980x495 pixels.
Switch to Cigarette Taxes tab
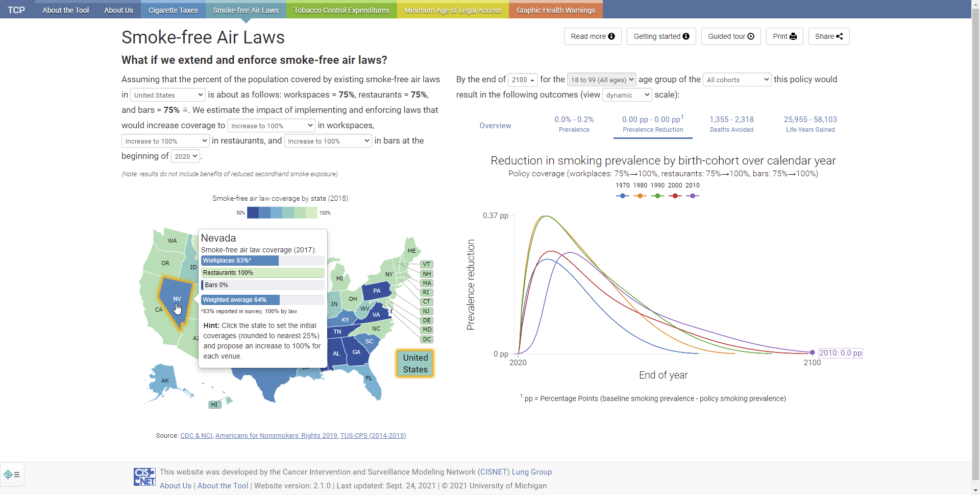(x=173, y=10)
